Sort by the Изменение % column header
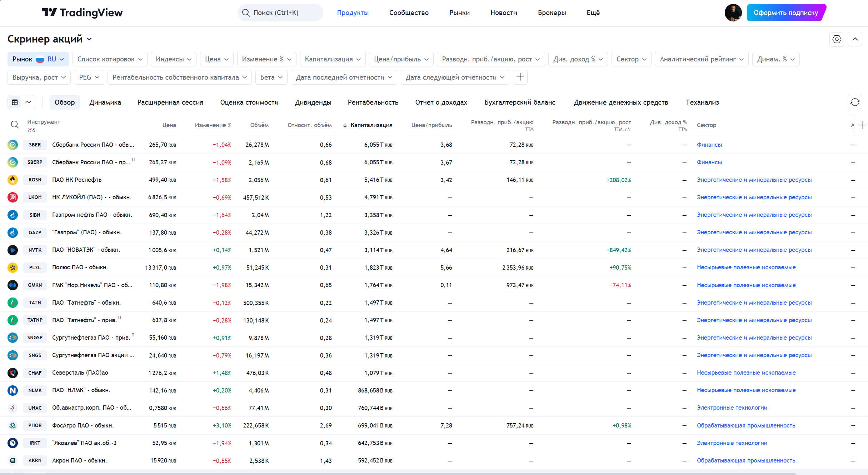 (x=213, y=125)
